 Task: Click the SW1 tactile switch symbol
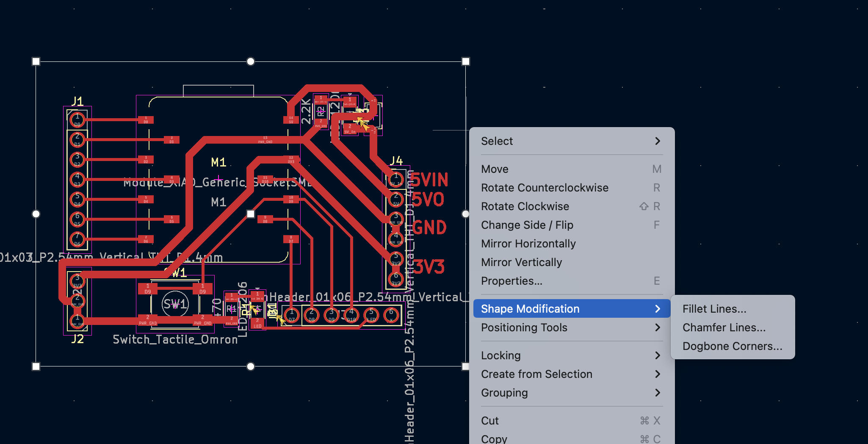(x=175, y=304)
